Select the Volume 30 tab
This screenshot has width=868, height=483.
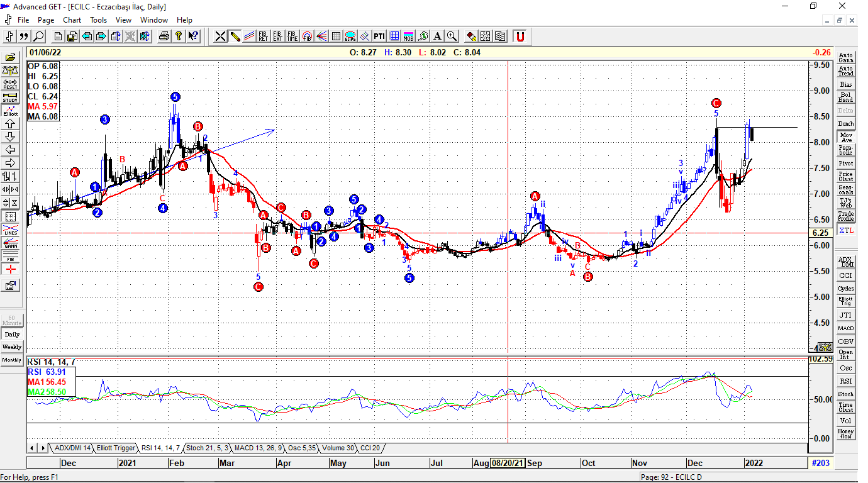[338, 448]
